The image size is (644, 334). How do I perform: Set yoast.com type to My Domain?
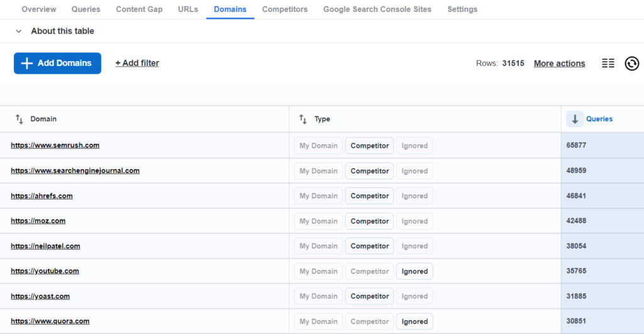(x=318, y=296)
